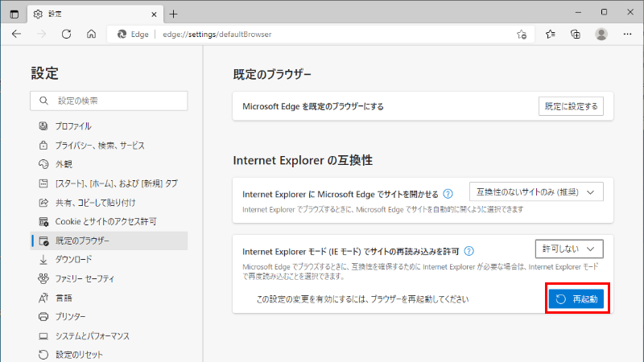The height and width of the screenshot is (362, 644).
Task: Open the favorites list icon
Action: click(x=551, y=34)
